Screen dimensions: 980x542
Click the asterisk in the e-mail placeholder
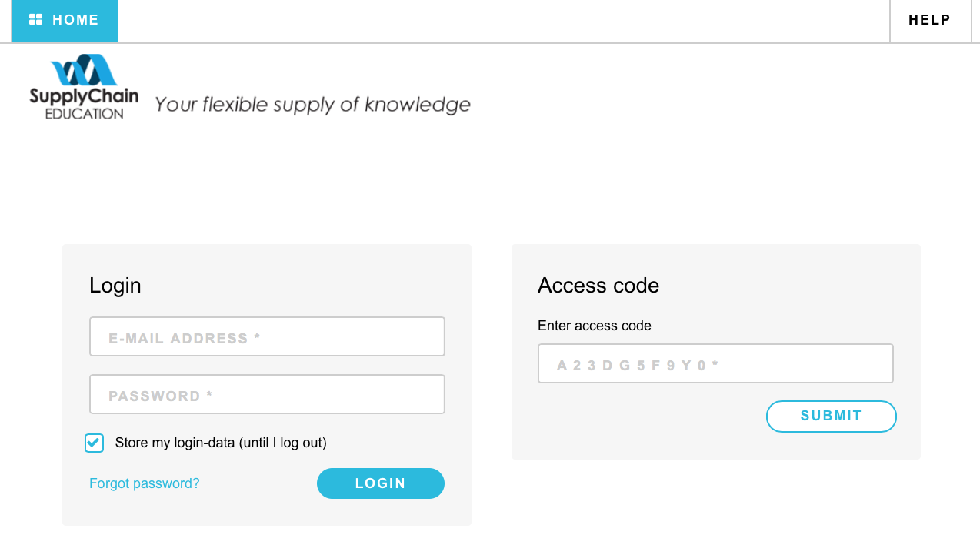(x=257, y=337)
